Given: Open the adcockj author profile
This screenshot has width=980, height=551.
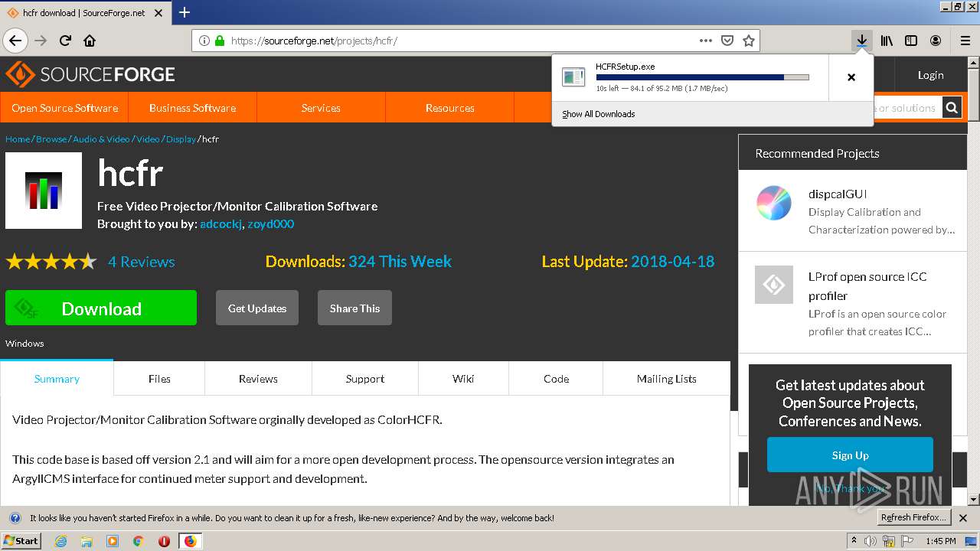Looking at the screenshot, I should [221, 224].
